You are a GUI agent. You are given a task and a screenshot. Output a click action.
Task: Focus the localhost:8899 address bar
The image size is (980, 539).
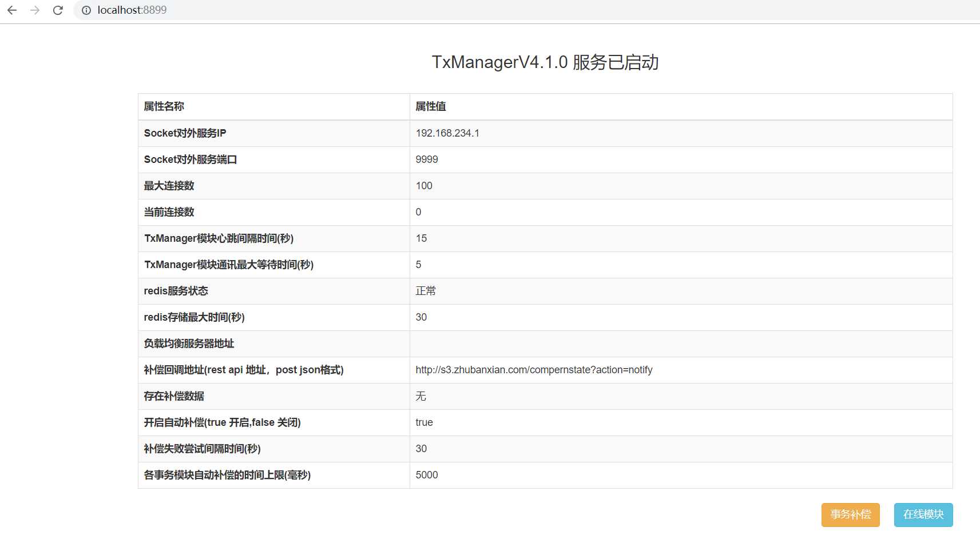pos(526,10)
